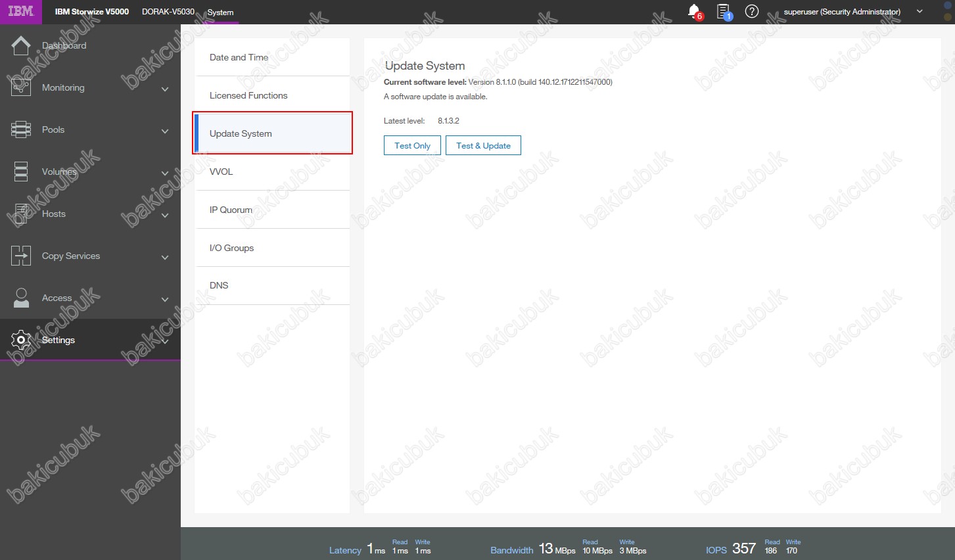Image resolution: width=955 pixels, height=560 pixels.
Task: Click the IOPS label in footer
Action: (716, 550)
